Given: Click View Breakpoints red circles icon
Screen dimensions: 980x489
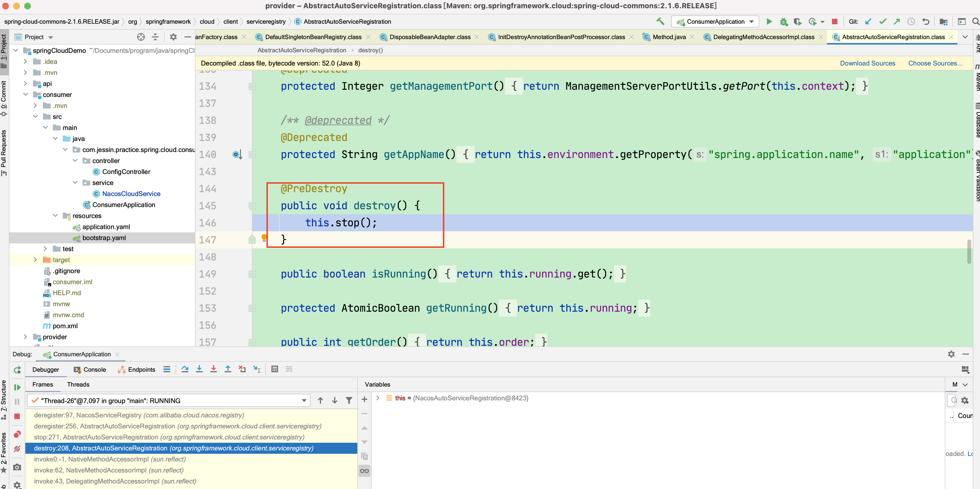Looking at the screenshot, I should point(17,434).
